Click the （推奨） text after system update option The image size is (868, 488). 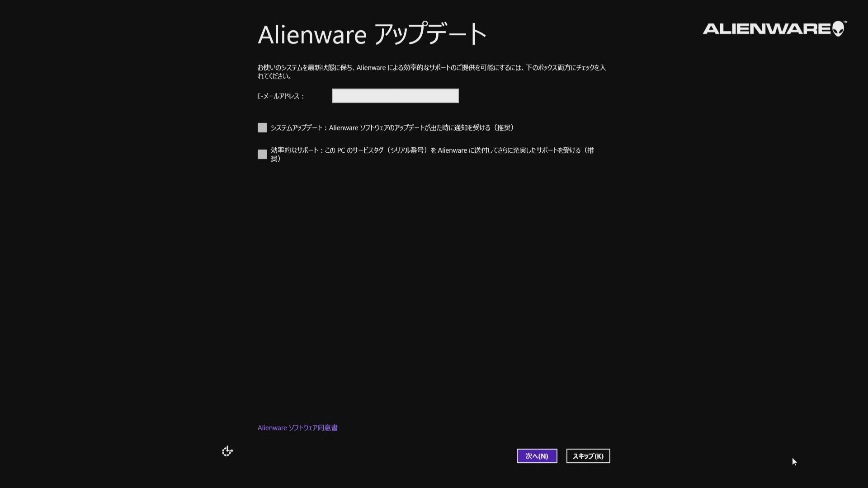[x=504, y=128]
